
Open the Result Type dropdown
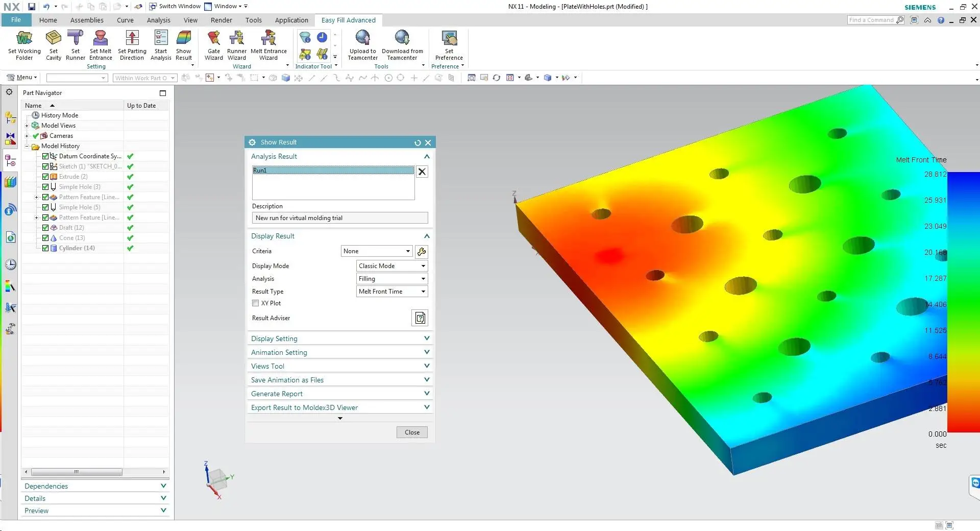coord(392,292)
